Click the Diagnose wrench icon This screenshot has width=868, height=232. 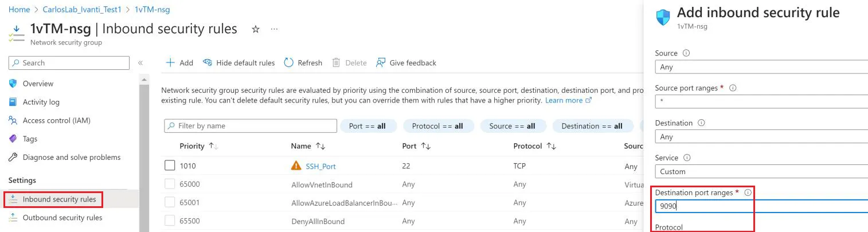[13, 157]
